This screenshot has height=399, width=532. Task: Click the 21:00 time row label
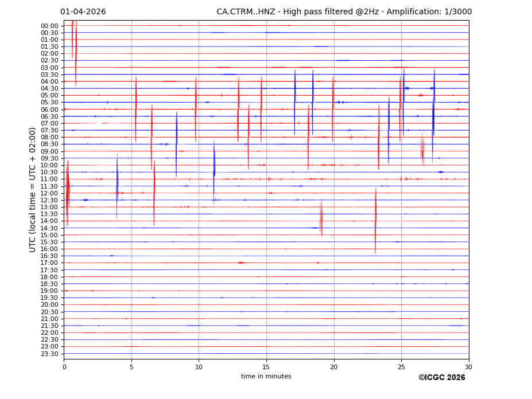(x=49, y=319)
